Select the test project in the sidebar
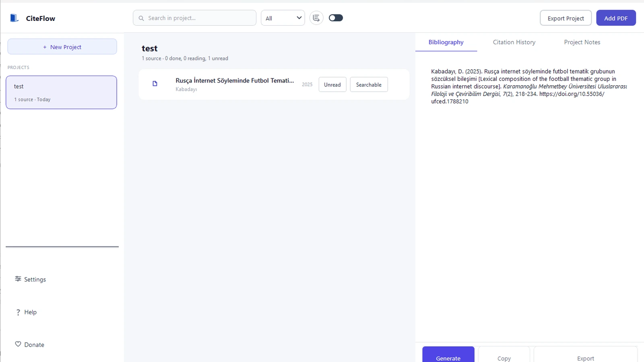 tap(61, 93)
